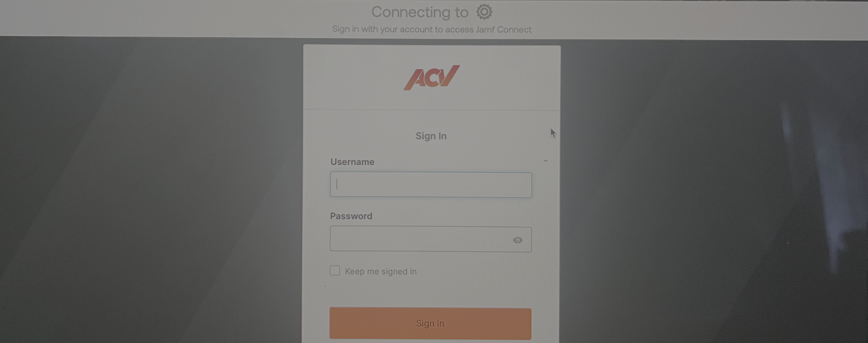The height and width of the screenshot is (343, 868).
Task: Click the Keep me signed in label
Action: (x=381, y=271)
